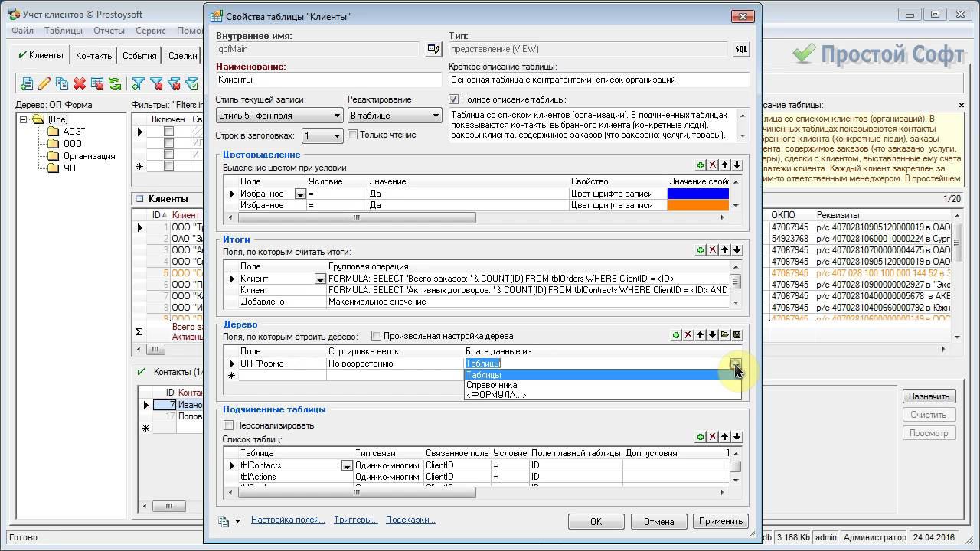This screenshot has width=980, height=551.
Task: Move the subordinate table up
Action: point(724,437)
